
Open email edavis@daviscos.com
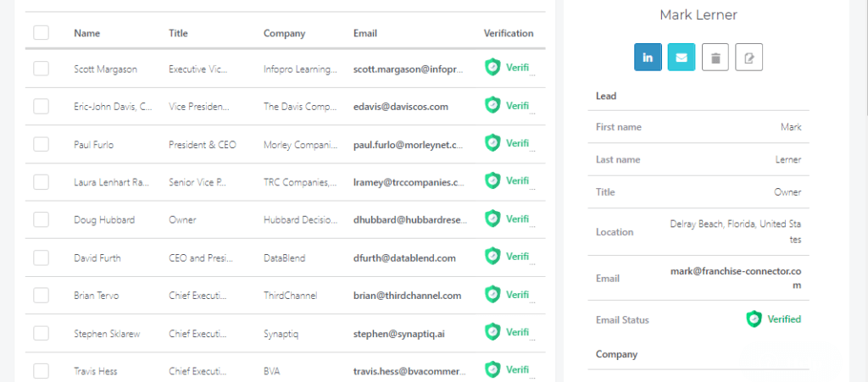[400, 107]
